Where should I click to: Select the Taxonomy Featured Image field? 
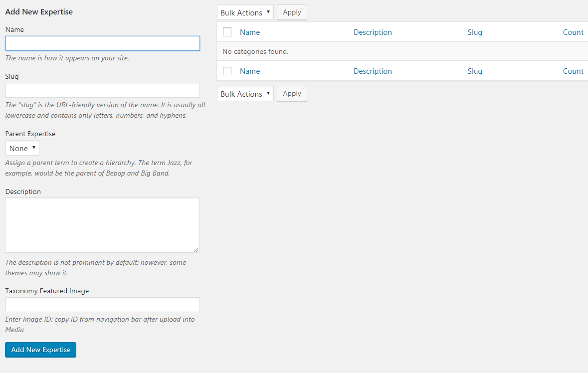coord(102,305)
